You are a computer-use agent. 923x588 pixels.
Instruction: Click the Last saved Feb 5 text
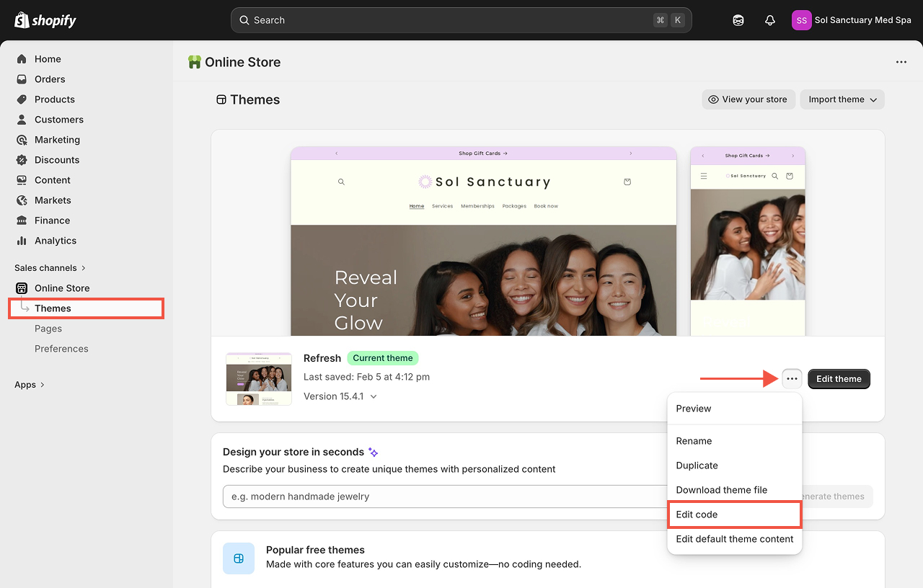(366, 377)
